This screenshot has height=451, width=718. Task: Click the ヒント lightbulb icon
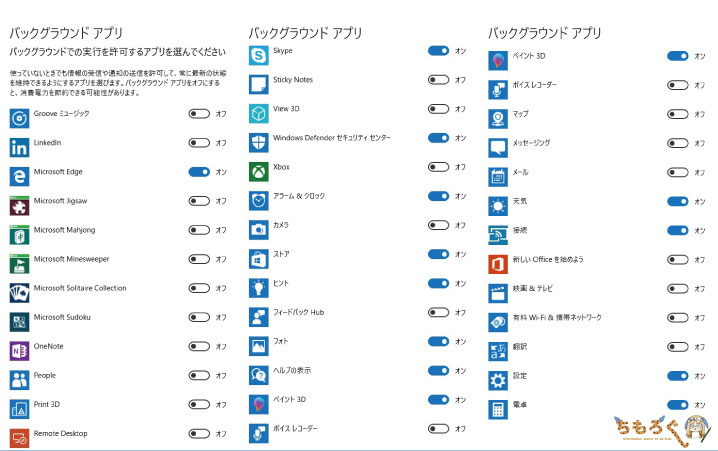pos(259,288)
